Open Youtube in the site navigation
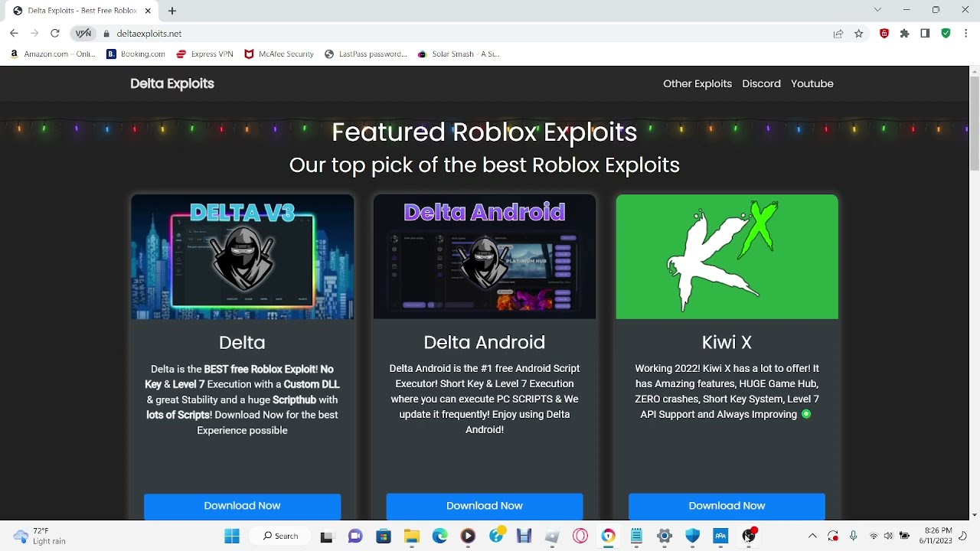 pos(812,83)
